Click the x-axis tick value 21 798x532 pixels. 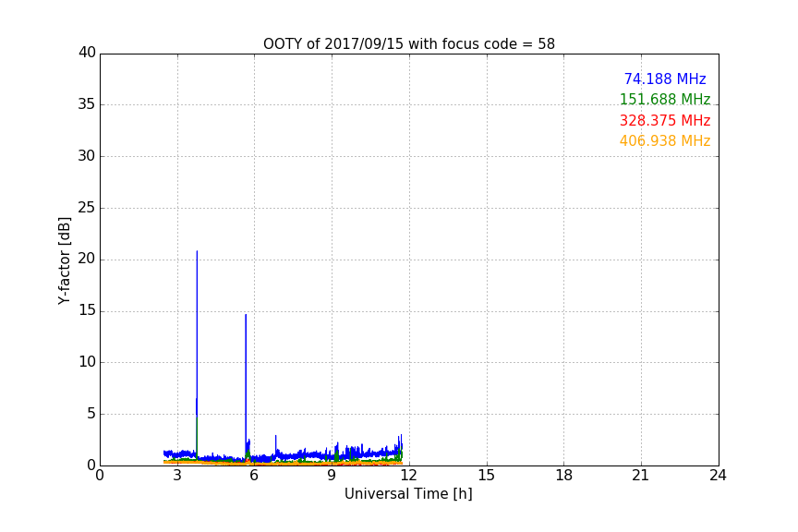point(641,476)
